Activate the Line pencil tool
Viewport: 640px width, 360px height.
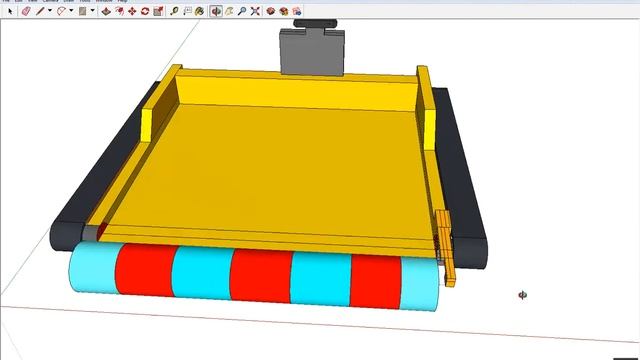point(40,11)
